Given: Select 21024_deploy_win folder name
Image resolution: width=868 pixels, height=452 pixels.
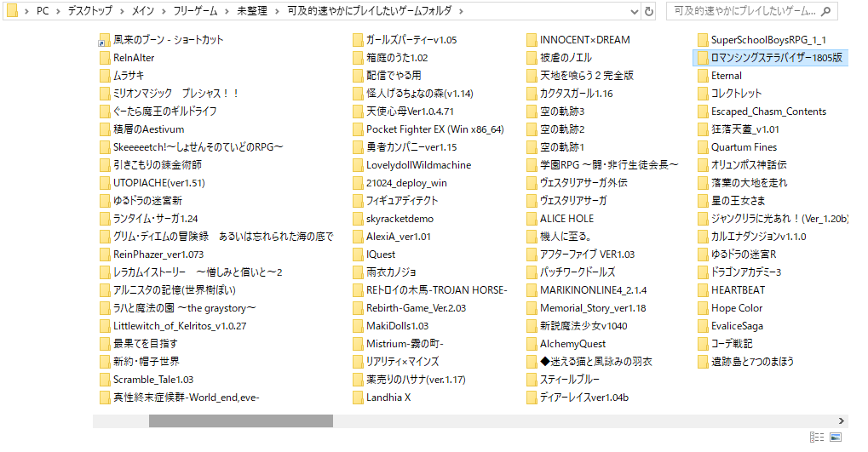Looking at the screenshot, I should [x=406, y=182].
